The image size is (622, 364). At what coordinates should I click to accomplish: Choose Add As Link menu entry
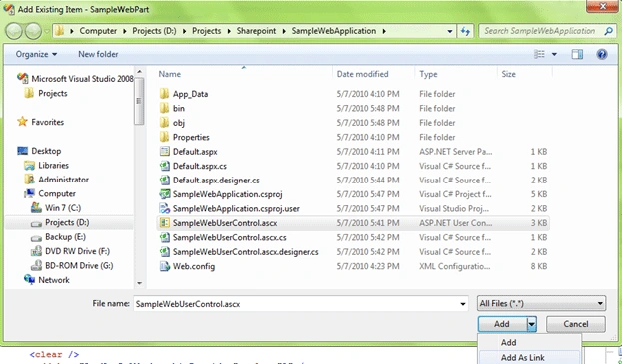[530, 358]
